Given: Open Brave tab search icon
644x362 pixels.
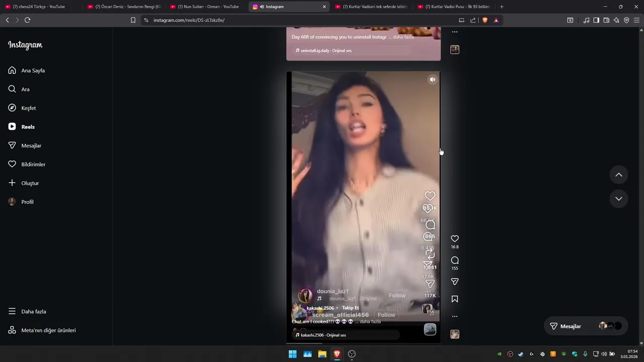Looking at the screenshot, I should (570, 20).
